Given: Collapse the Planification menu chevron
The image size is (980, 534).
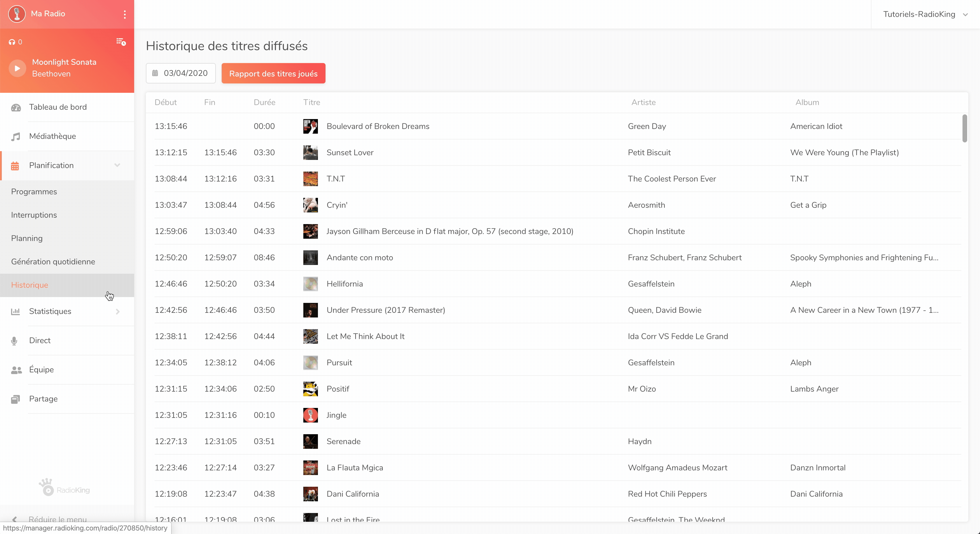Looking at the screenshot, I should [117, 165].
